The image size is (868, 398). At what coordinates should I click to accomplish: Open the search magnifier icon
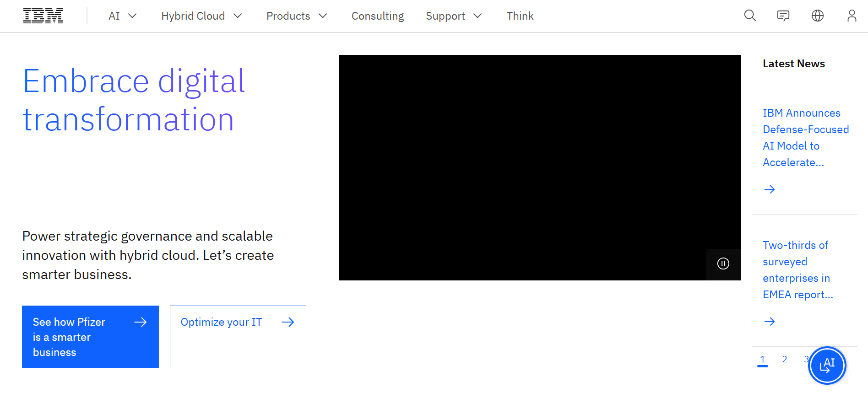(750, 16)
